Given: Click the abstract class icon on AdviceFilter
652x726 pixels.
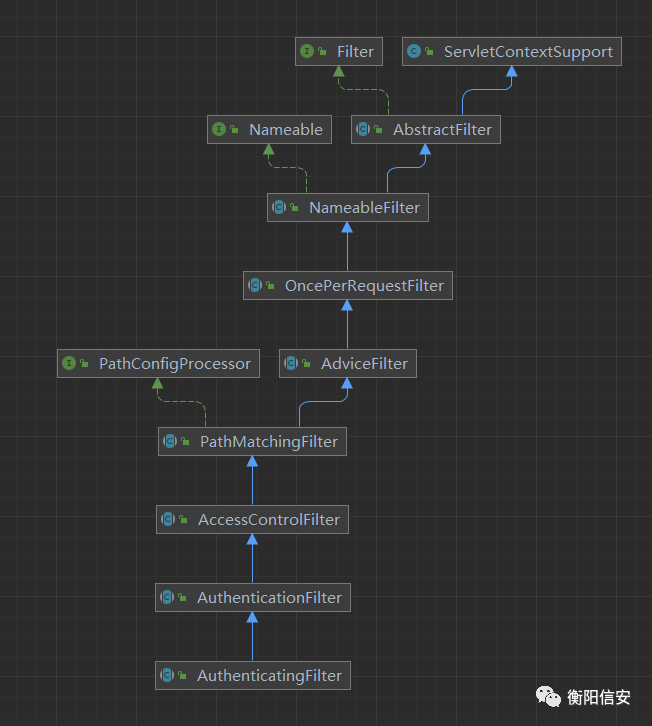Looking at the screenshot, I should pos(291,364).
